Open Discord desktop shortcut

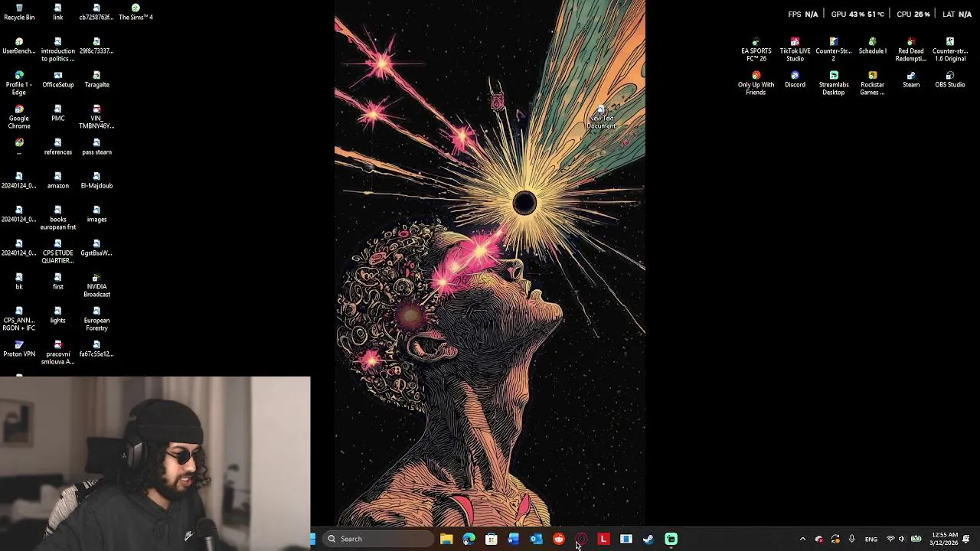(795, 79)
